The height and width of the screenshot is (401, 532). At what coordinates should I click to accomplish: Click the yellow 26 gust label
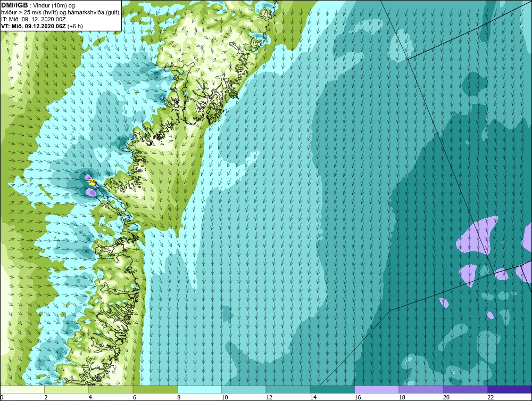[x=92, y=182]
